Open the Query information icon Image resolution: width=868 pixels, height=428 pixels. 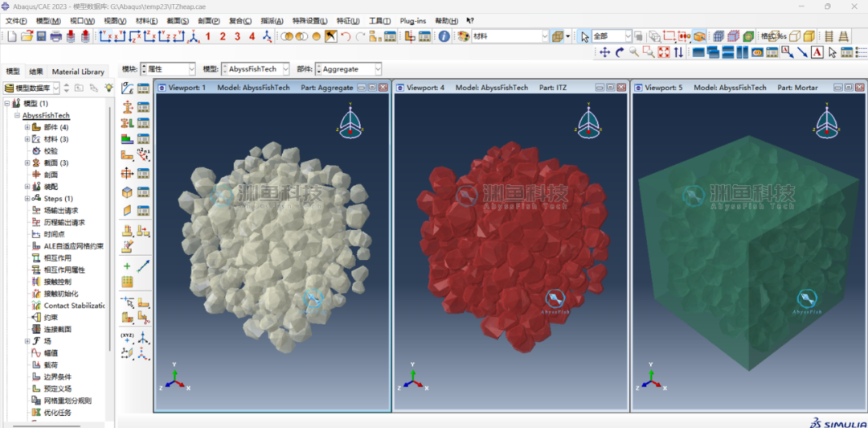(x=444, y=36)
